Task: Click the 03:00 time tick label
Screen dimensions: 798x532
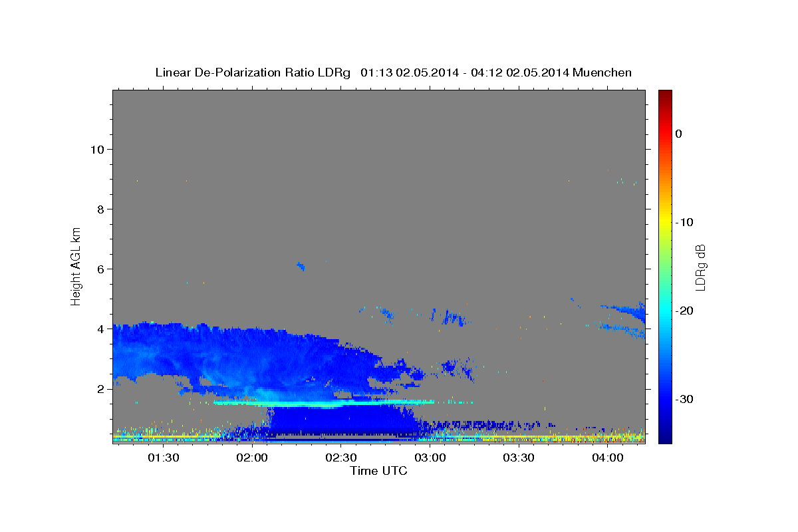Action: 430,458
